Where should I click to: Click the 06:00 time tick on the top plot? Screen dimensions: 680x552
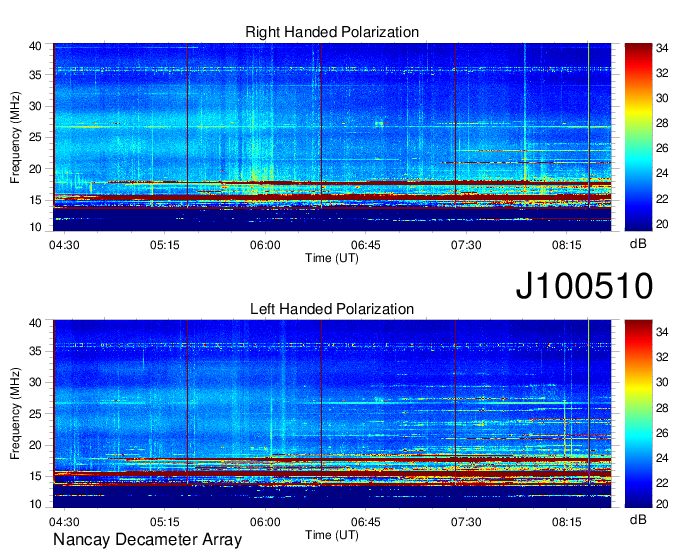tap(265, 245)
